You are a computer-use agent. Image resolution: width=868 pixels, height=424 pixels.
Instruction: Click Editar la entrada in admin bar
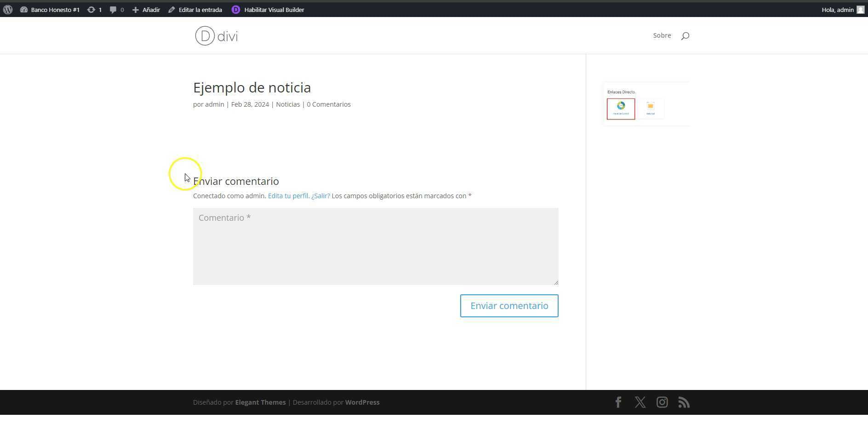coord(195,10)
